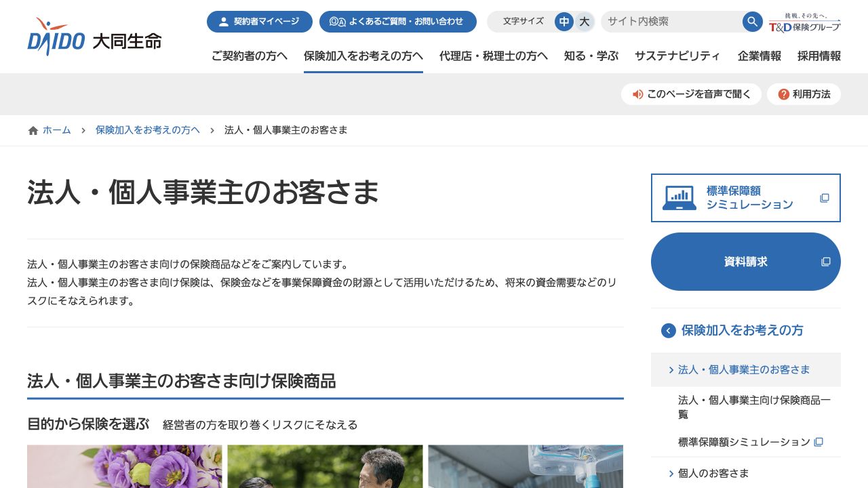868x488 pixels.
Task: Click the question mark icon on 利用方法
Action: [x=784, y=94]
